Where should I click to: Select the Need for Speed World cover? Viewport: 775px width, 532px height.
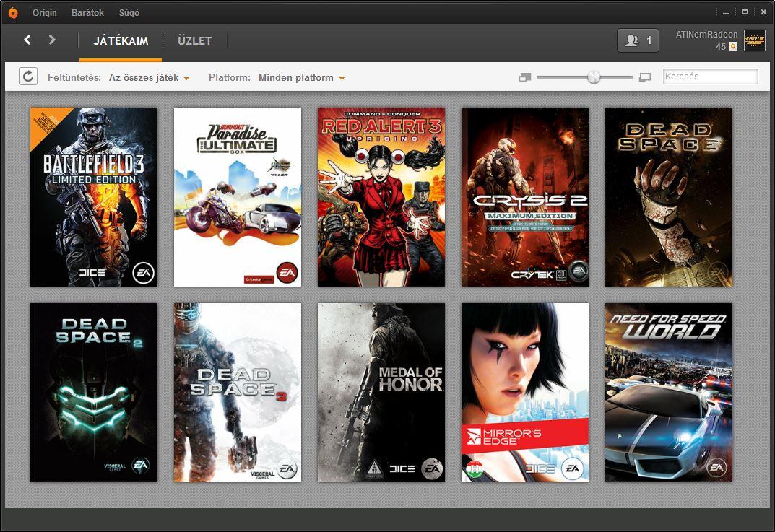(x=669, y=393)
